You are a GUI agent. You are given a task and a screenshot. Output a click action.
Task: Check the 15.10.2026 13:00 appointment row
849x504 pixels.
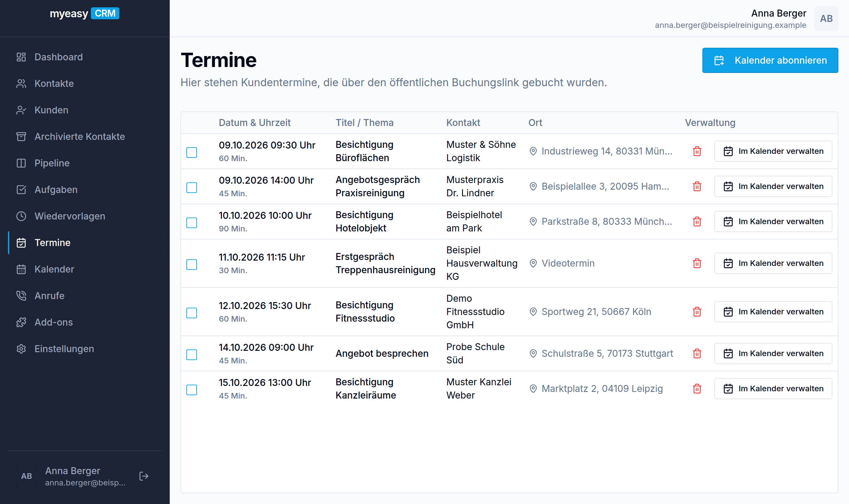click(192, 390)
